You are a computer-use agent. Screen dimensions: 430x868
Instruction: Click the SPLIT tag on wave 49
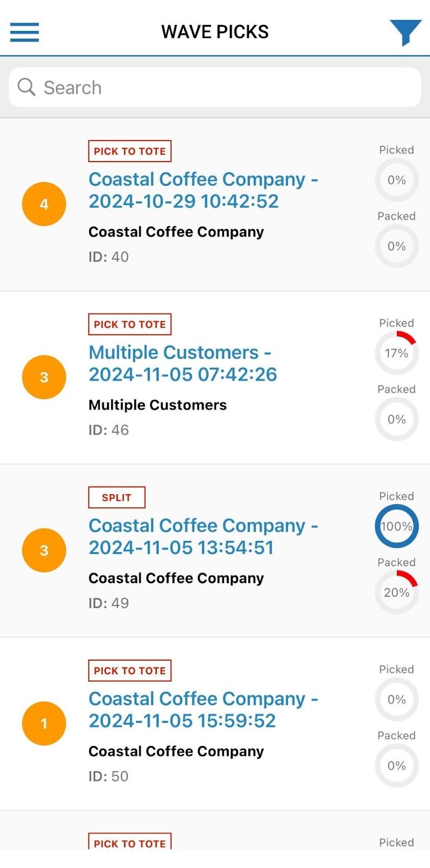coord(117,497)
